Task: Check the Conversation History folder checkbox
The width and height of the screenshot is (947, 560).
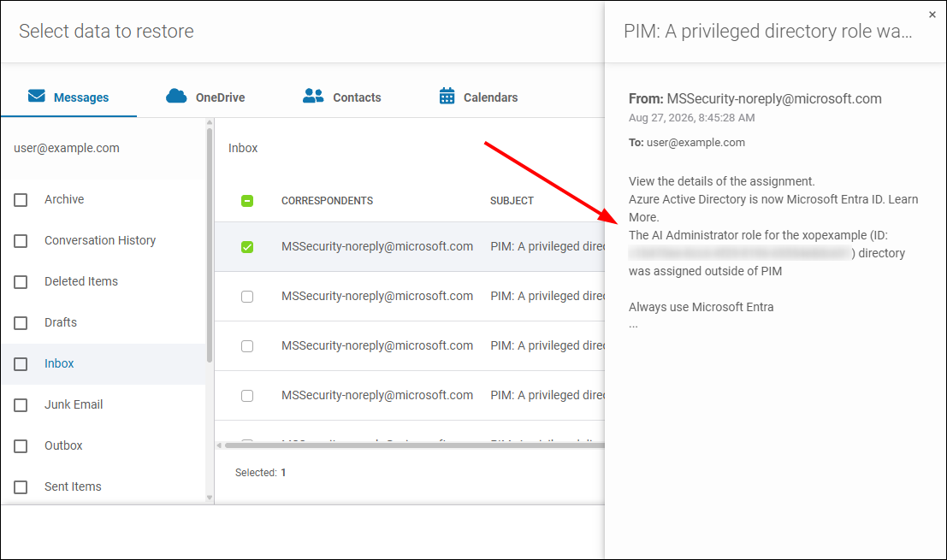Action: pos(21,241)
